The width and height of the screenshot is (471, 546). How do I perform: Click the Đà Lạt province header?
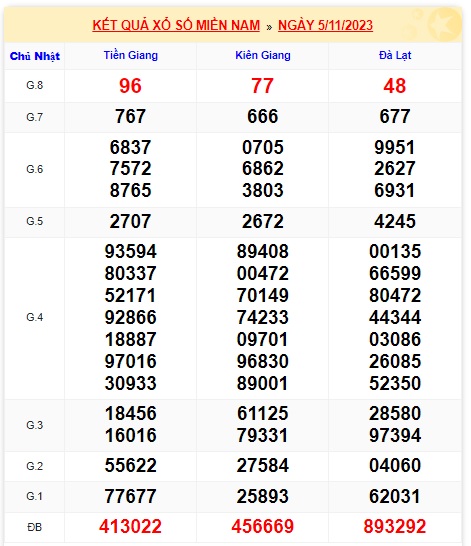coord(395,55)
